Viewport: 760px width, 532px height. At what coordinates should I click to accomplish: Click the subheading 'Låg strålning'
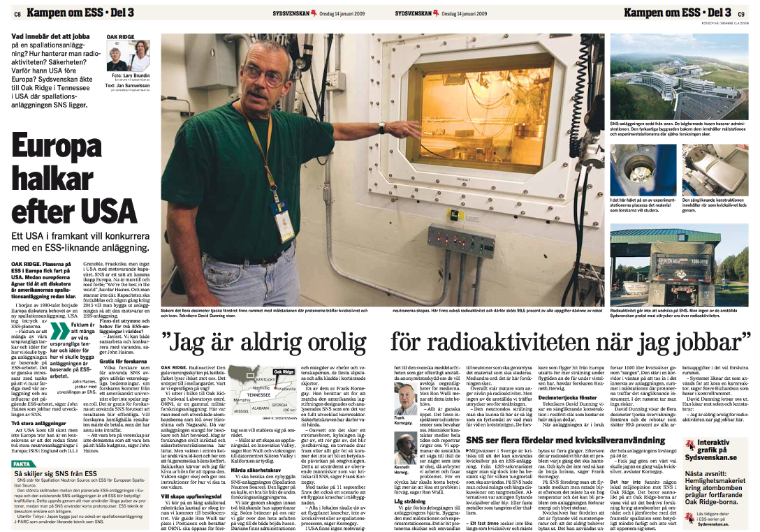coord(411,501)
